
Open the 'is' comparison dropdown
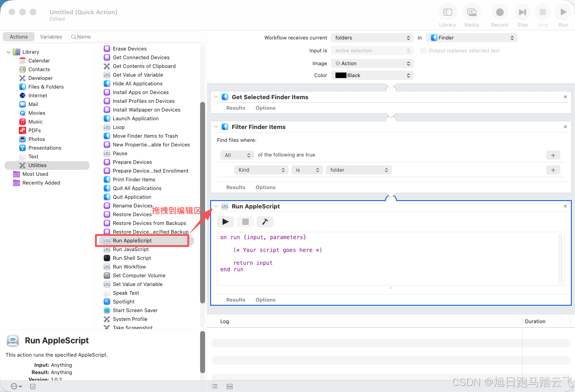click(307, 170)
